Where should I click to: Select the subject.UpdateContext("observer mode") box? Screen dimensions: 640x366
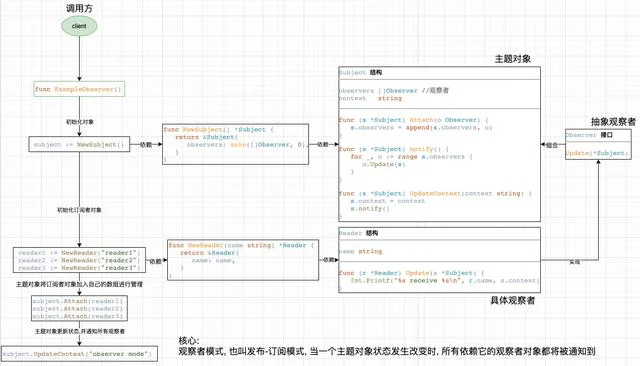coord(79,354)
